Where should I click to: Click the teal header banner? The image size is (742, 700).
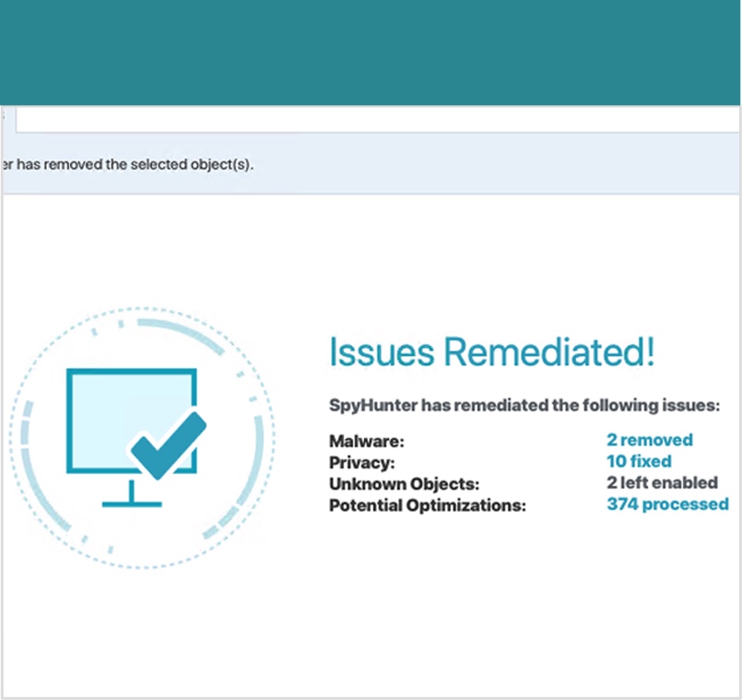369,51
